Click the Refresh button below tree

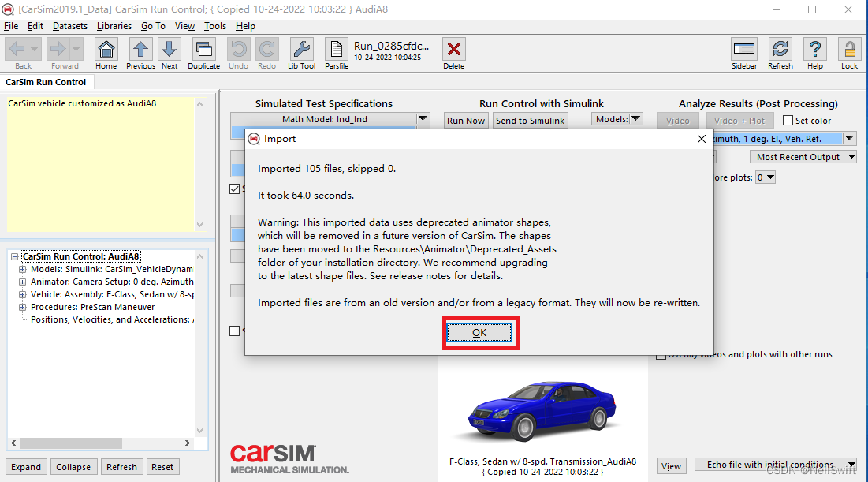[x=121, y=467]
